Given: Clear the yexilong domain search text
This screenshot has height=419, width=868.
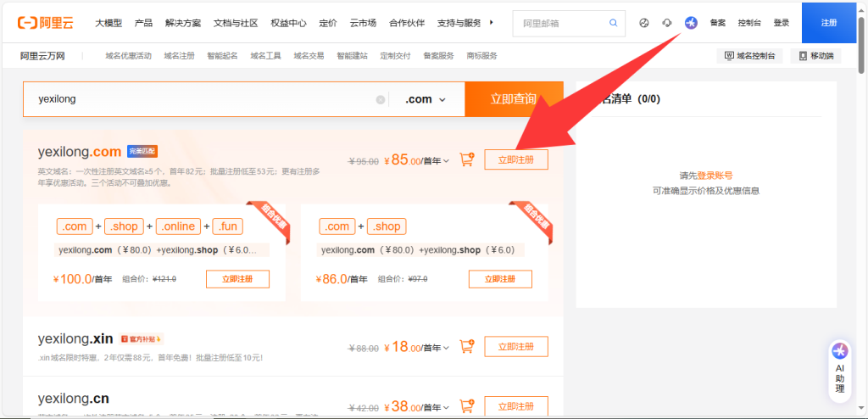Looking at the screenshot, I should 381,100.
